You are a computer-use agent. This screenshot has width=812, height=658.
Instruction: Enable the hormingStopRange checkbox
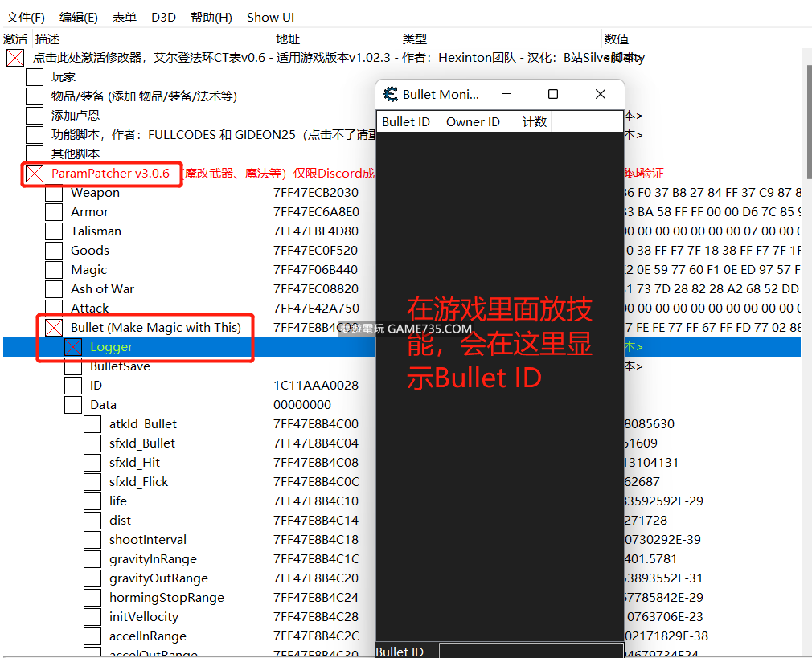[x=92, y=598]
